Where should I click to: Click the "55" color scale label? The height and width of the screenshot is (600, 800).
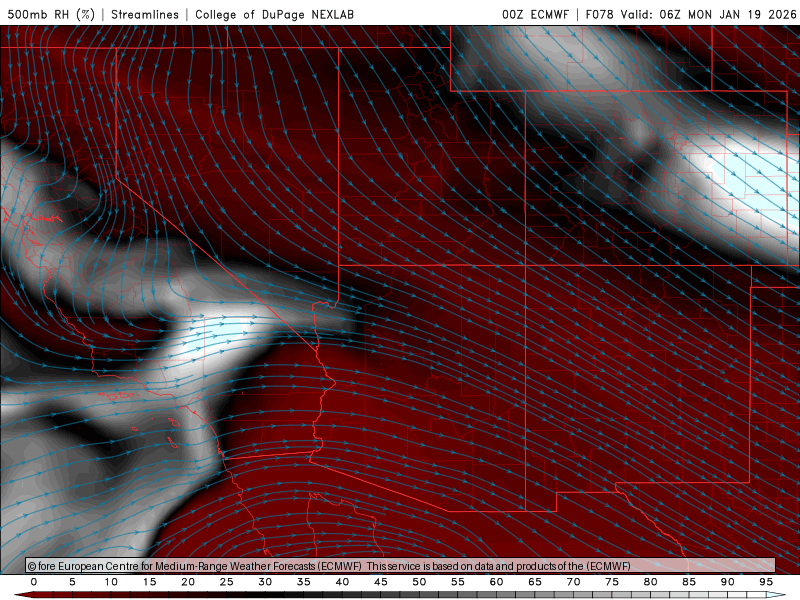(x=458, y=582)
